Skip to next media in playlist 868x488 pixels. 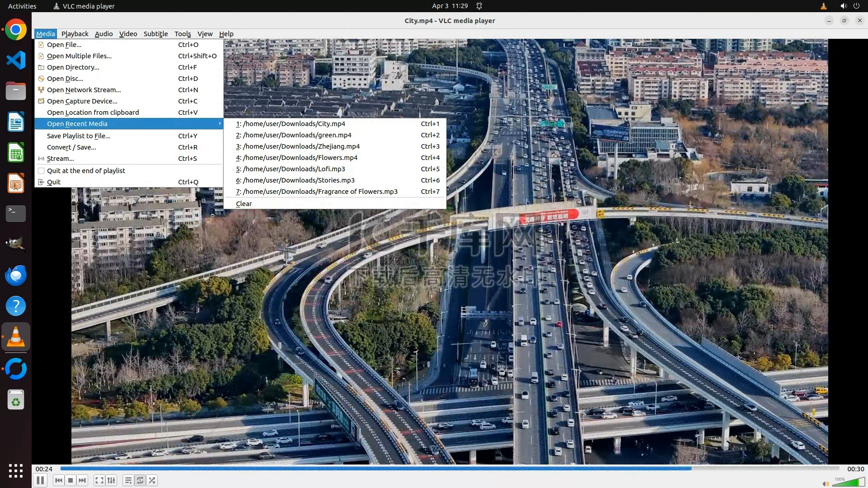click(x=82, y=480)
